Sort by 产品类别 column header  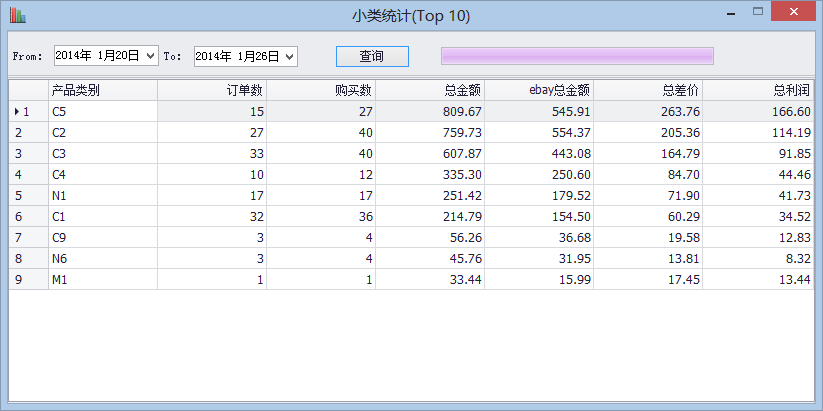[103, 90]
